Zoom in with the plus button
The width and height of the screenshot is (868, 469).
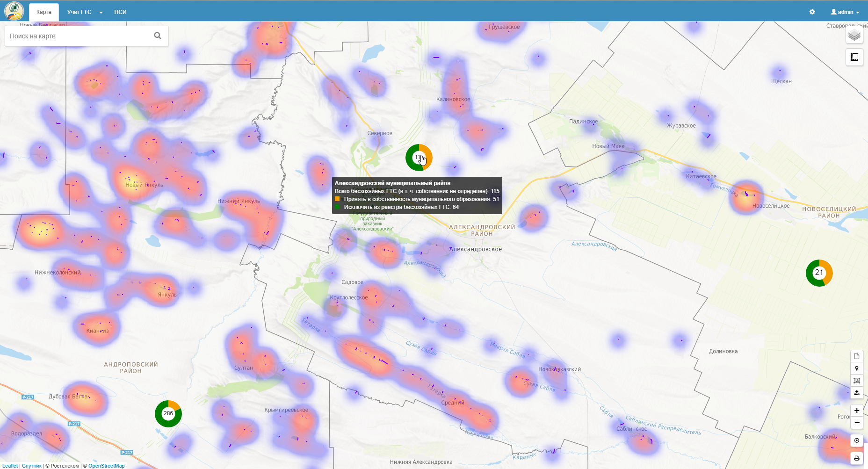point(856,411)
